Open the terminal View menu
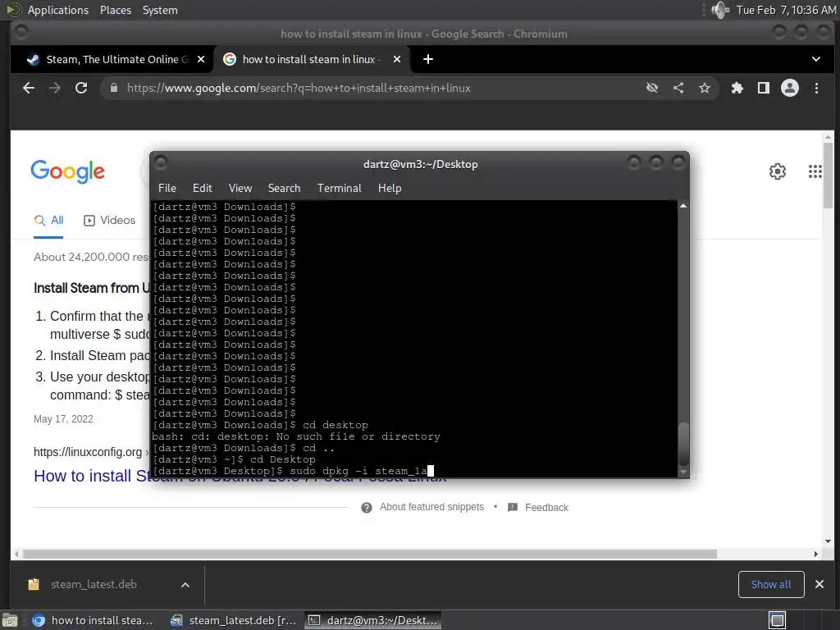This screenshot has width=840, height=630. [x=240, y=188]
